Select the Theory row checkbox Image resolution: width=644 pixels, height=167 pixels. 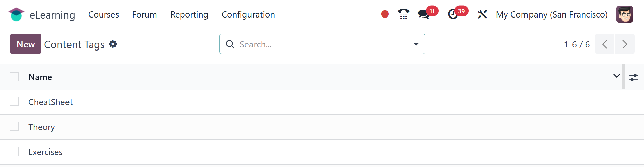(14, 126)
